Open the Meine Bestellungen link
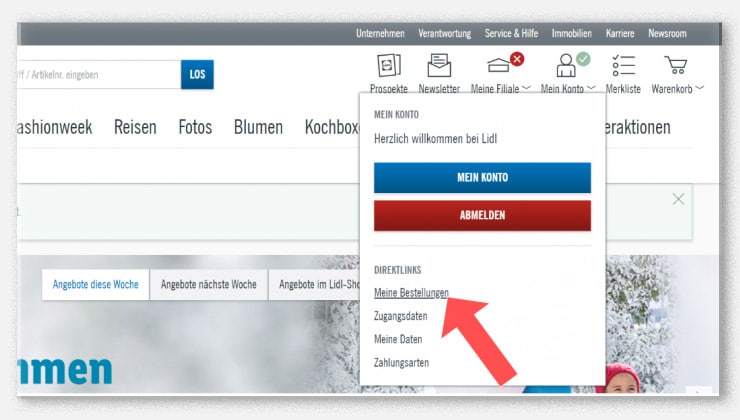Image resolution: width=740 pixels, height=420 pixels. [x=411, y=293]
